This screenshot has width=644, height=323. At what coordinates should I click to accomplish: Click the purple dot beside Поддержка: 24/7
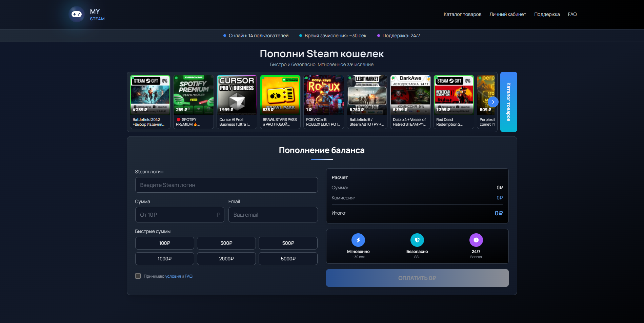coord(378,35)
